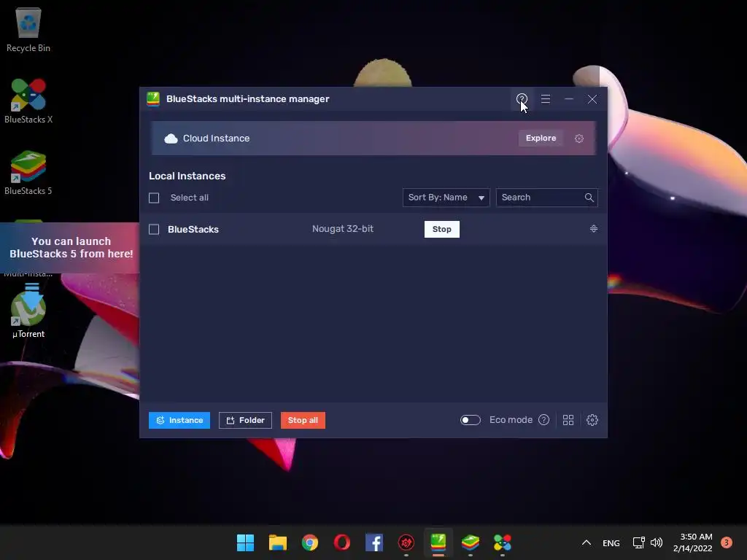Open the Eco mode help question icon

point(543,420)
